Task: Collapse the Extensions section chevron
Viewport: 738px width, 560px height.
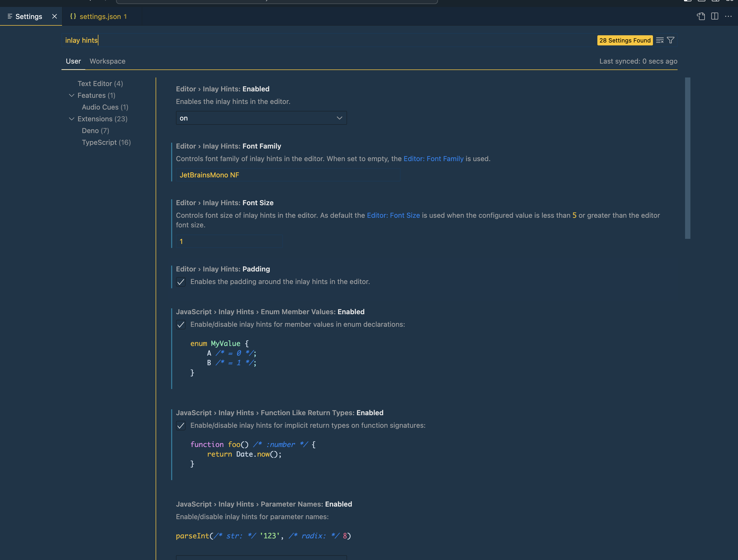Action: click(71, 119)
